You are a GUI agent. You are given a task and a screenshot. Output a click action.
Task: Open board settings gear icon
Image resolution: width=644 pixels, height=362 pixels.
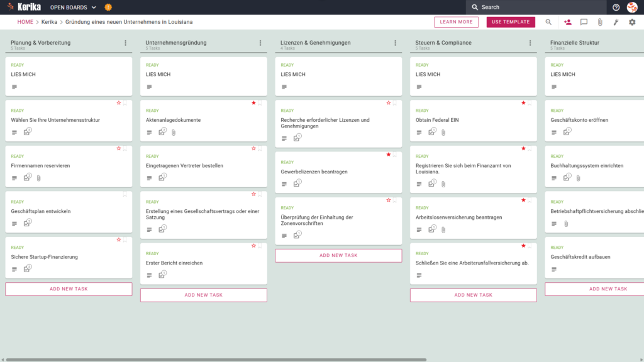[632, 22]
